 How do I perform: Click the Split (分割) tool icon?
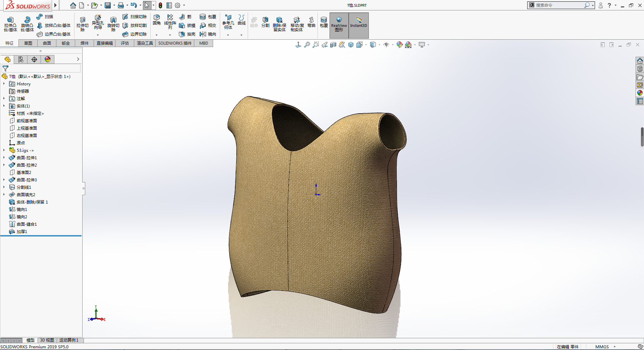(265, 22)
